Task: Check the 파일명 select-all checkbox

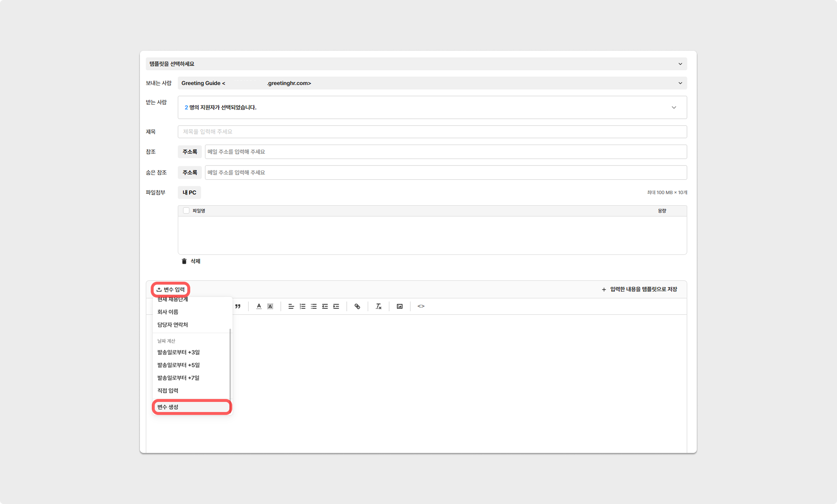Action: [186, 211]
